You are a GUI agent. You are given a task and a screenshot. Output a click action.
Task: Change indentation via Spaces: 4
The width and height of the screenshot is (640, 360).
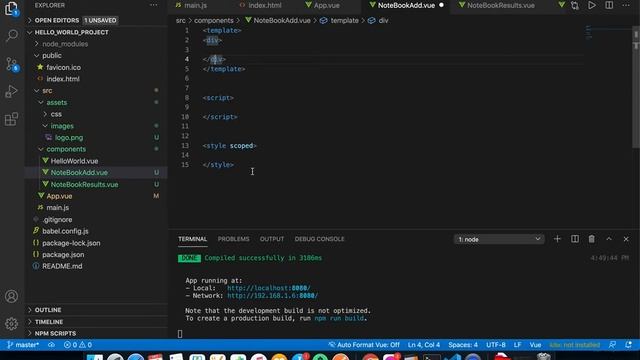tap(463, 345)
